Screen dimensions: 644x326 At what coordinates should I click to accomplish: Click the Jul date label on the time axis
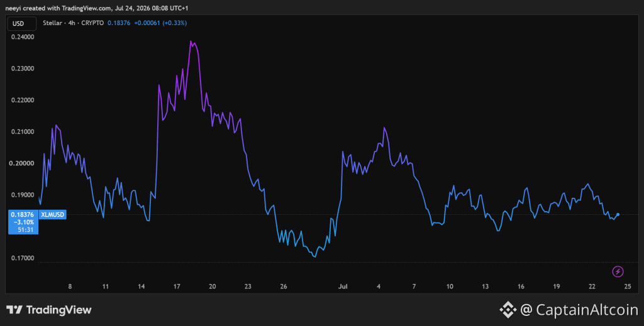[343, 286]
